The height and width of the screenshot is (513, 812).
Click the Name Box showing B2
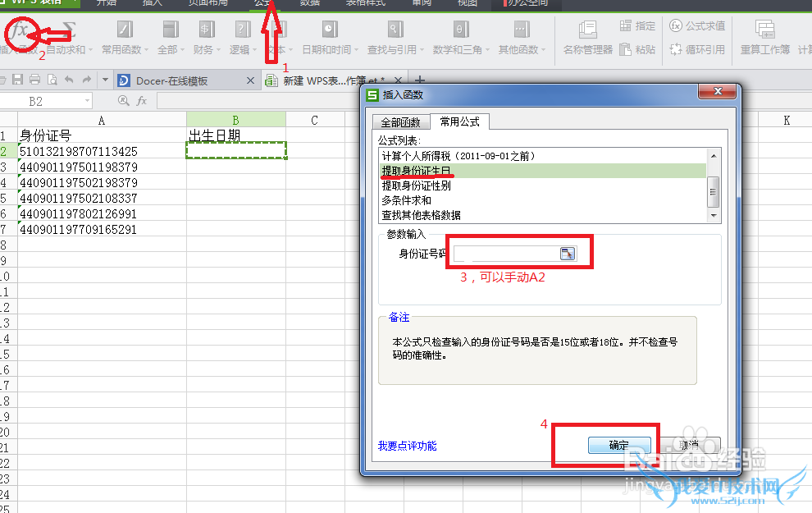(x=42, y=101)
